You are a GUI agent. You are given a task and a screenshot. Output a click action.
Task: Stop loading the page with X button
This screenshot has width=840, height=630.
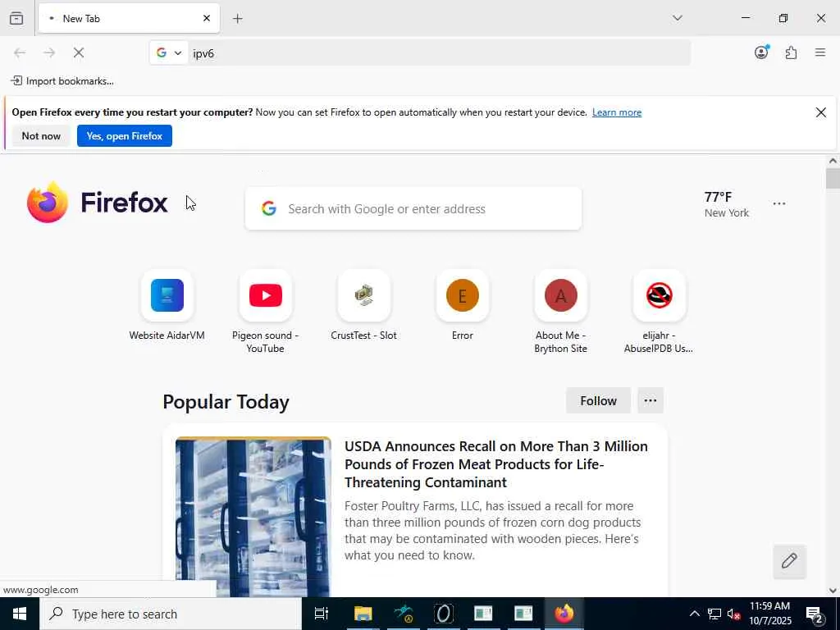tap(79, 52)
